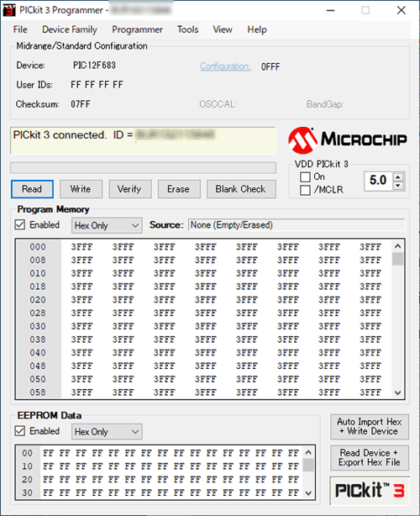Click the Configuration link
Image resolution: width=420 pixels, height=516 pixels.
click(226, 66)
